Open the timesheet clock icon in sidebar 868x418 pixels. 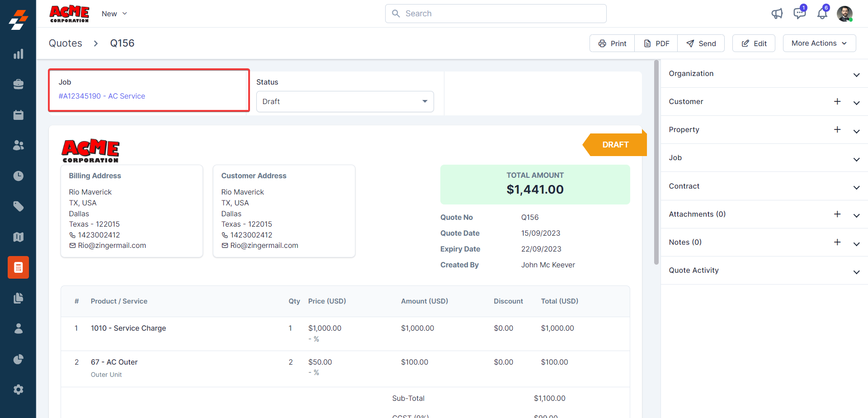click(x=18, y=176)
